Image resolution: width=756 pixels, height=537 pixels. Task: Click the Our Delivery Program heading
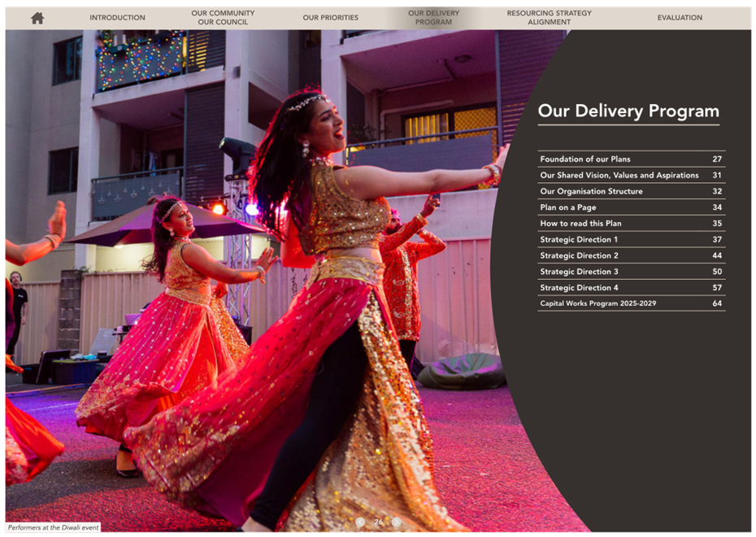coord(628,111)
